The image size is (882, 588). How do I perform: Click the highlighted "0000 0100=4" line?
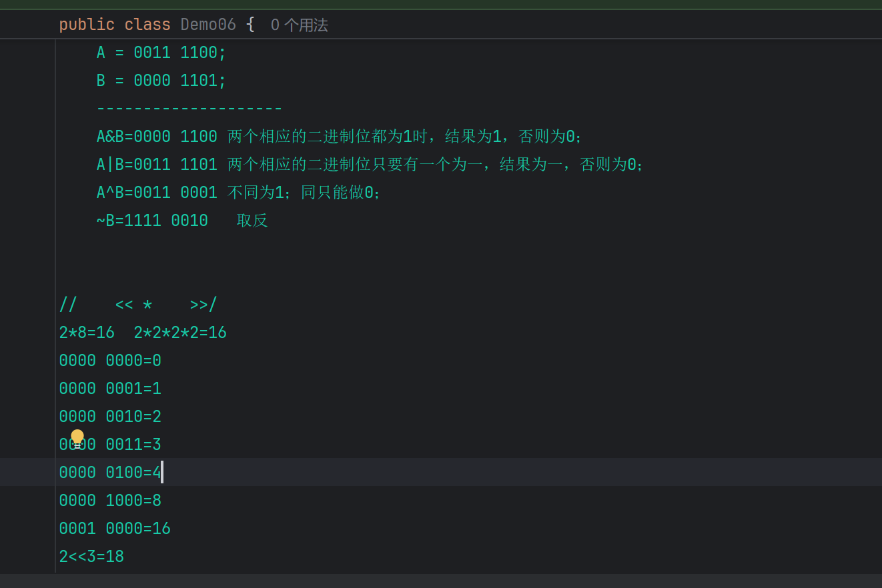tap(109, 472)
